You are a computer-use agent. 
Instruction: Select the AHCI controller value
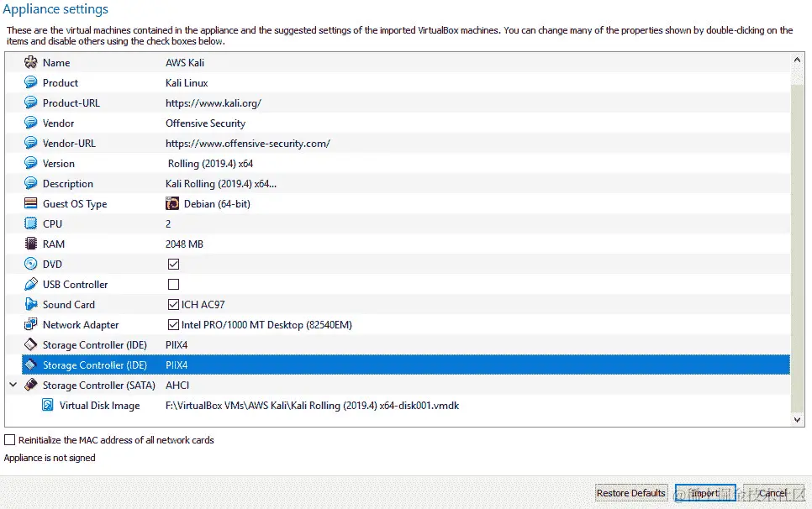click(x=177, y=386)
